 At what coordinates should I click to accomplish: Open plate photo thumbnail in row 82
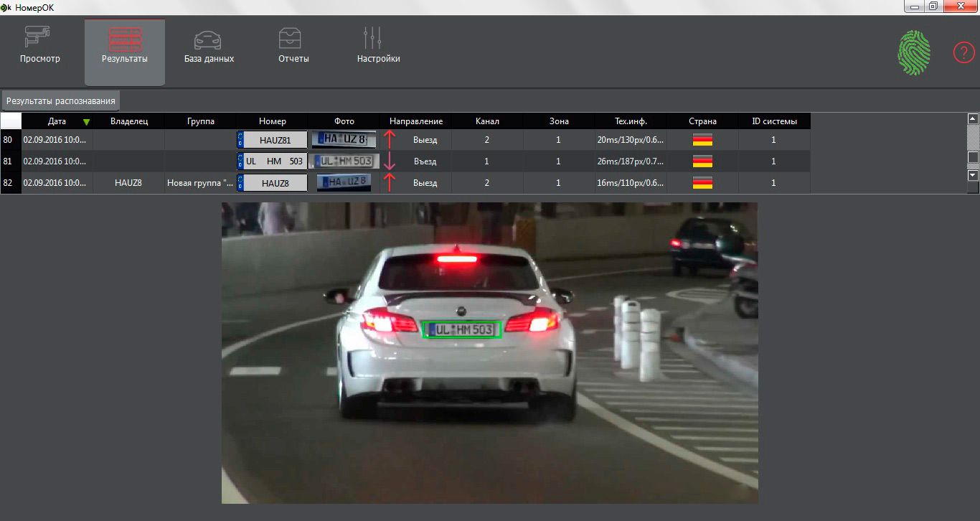coord(344,183)
